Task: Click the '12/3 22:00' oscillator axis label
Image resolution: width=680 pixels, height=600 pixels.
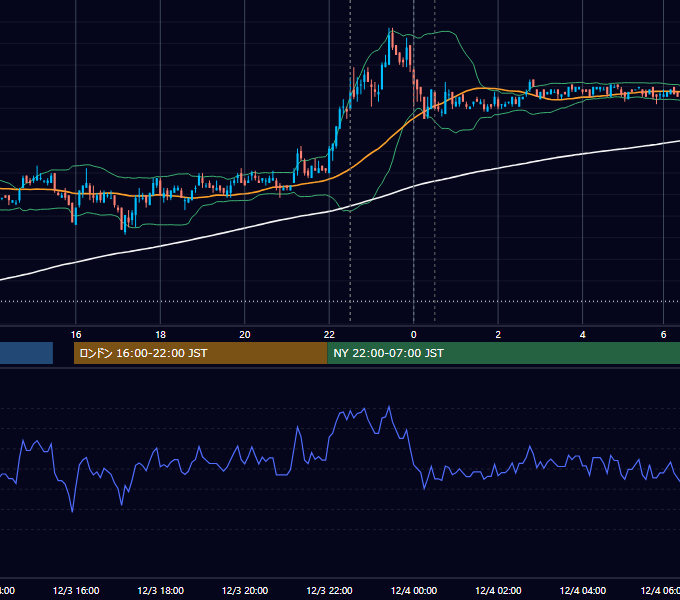Action: pyautogui.click(x=329, y=590)
